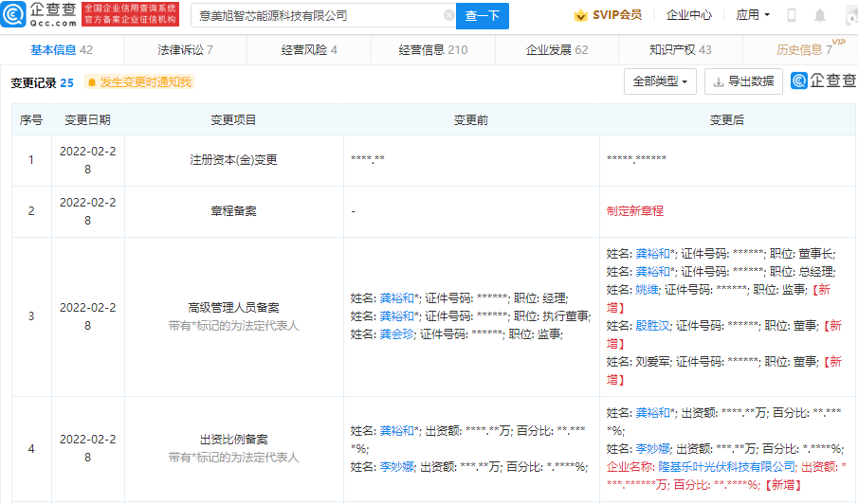Click the SVIP crown icon
858x504 pixels.
pos(580,15)
